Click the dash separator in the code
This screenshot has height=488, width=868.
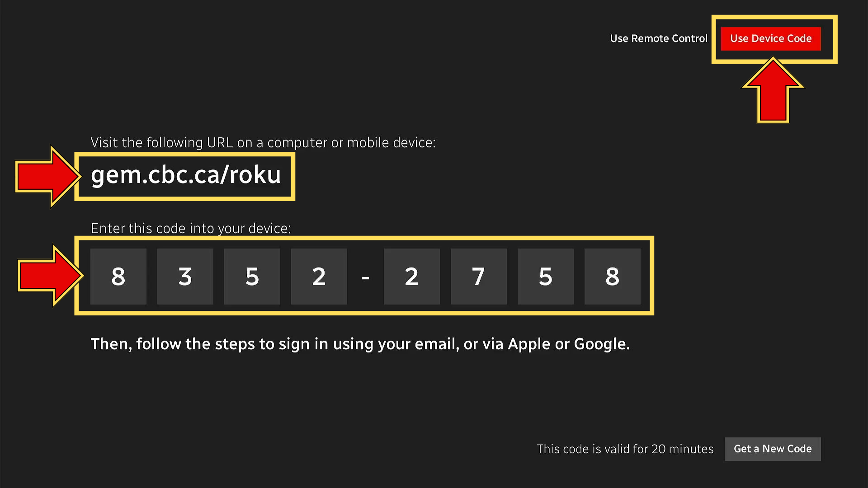[x=365, y=277]
